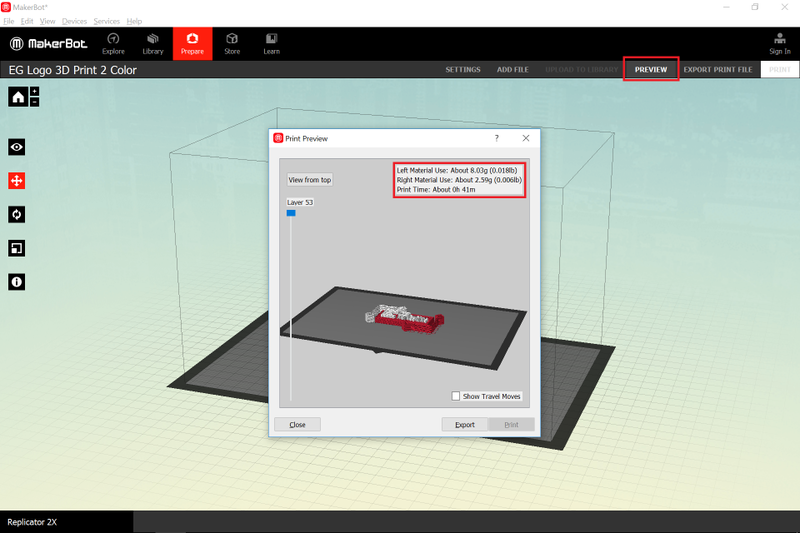Reset view with the home icon

[18, 97]
